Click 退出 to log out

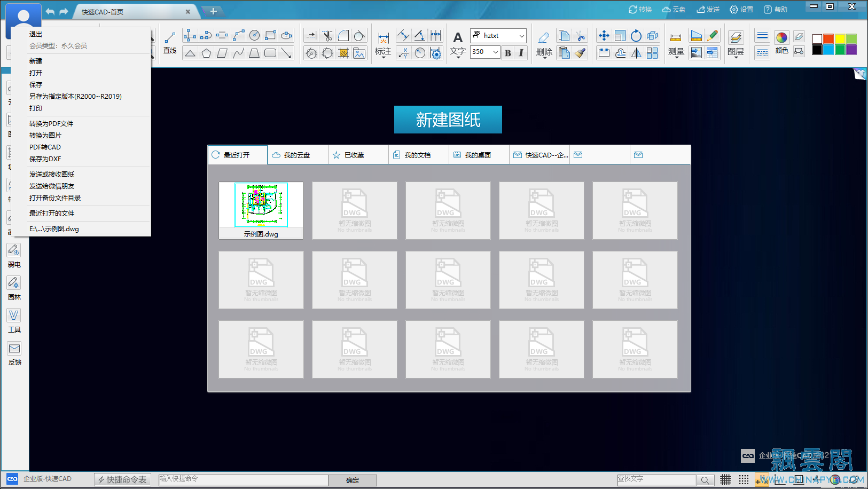click(x=36, y=34)
